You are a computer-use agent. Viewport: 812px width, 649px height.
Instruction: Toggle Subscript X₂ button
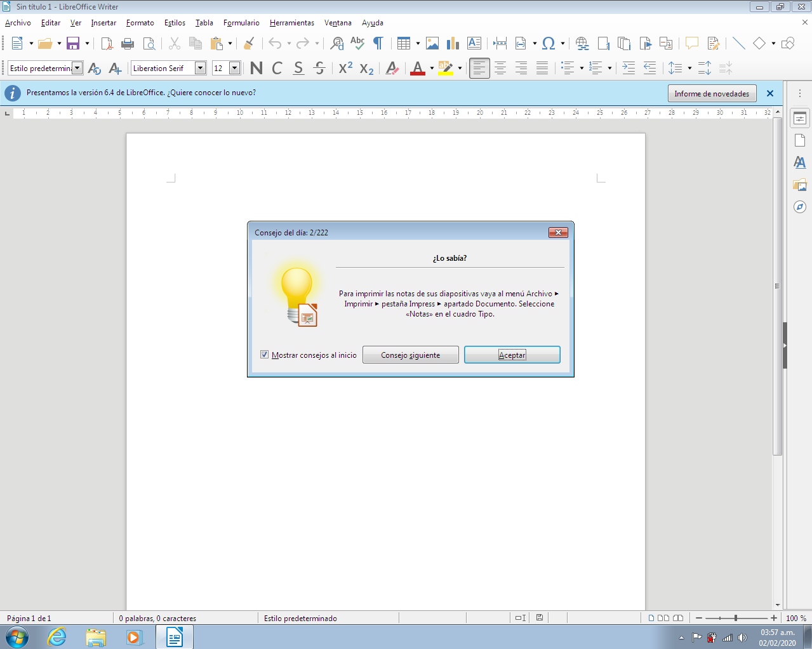[366, 68]
